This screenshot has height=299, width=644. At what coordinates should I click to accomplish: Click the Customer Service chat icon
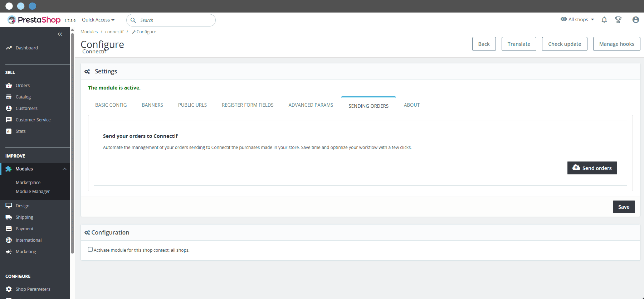(x=9, y=120)
